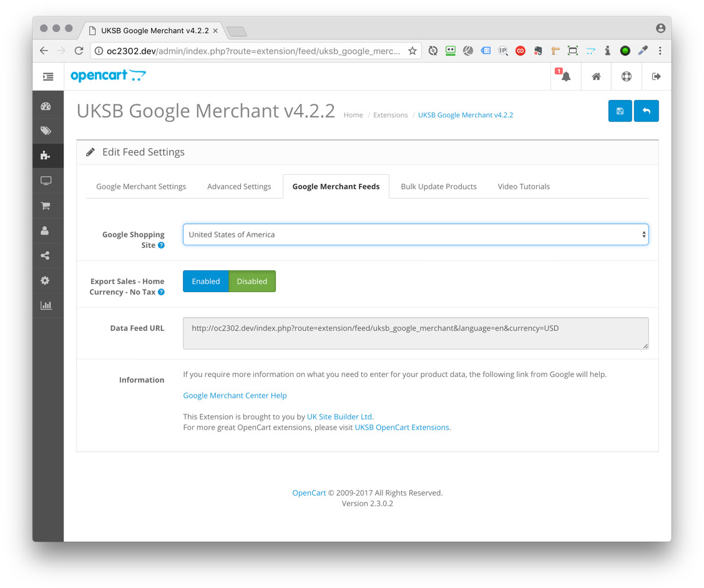Click the site info icon in address bar
Viewport: 704px width, 588px height.
coord(99,51)
